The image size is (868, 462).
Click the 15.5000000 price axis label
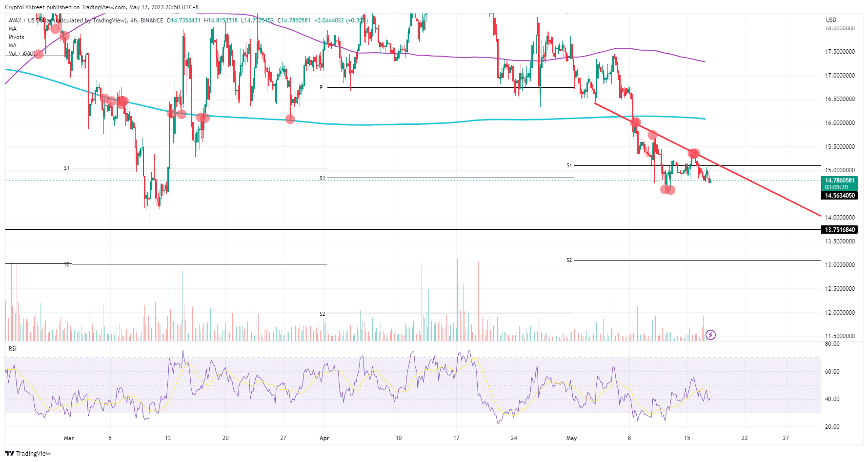click(x=840, y=147)
